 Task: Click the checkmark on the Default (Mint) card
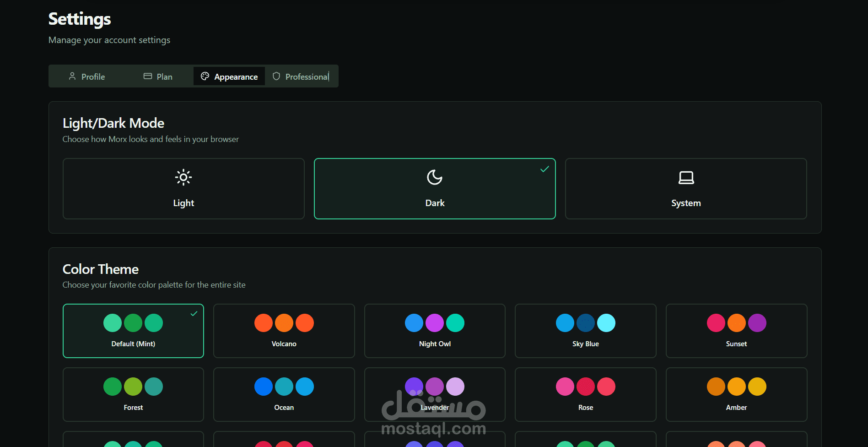click(x=194, y=314)
